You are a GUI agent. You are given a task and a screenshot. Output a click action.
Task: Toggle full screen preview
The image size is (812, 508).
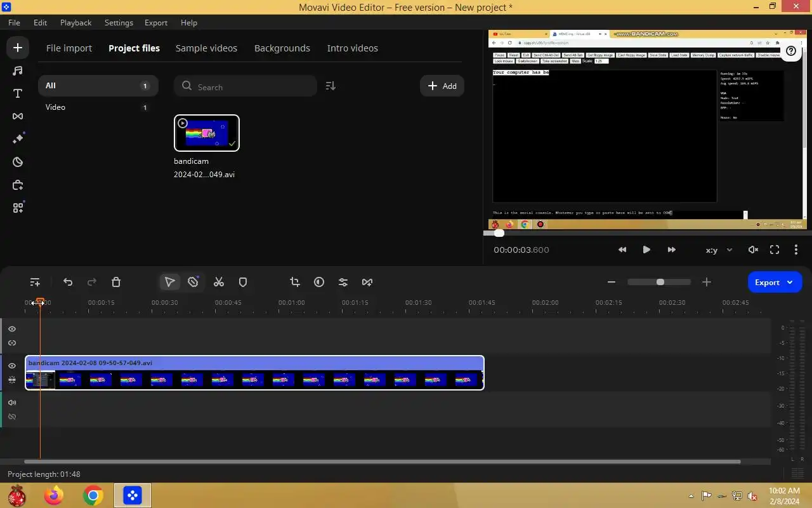click(x=775, y=250)
